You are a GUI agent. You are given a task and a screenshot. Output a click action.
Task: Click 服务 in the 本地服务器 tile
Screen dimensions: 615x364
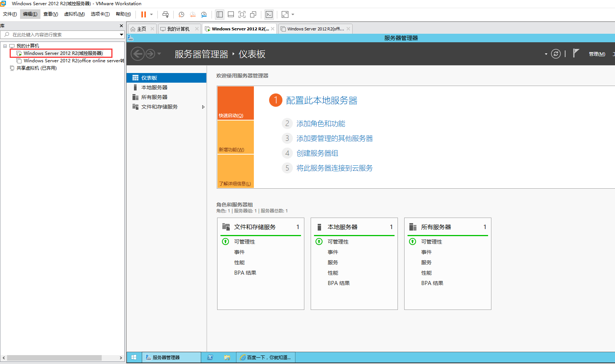(333, 262)
